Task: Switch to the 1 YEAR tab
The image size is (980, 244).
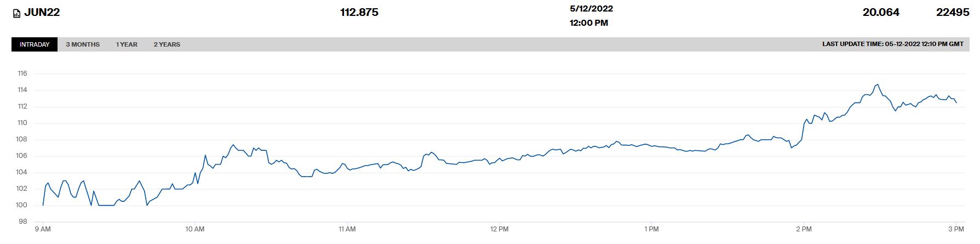Action: click(x=127, y=44)
